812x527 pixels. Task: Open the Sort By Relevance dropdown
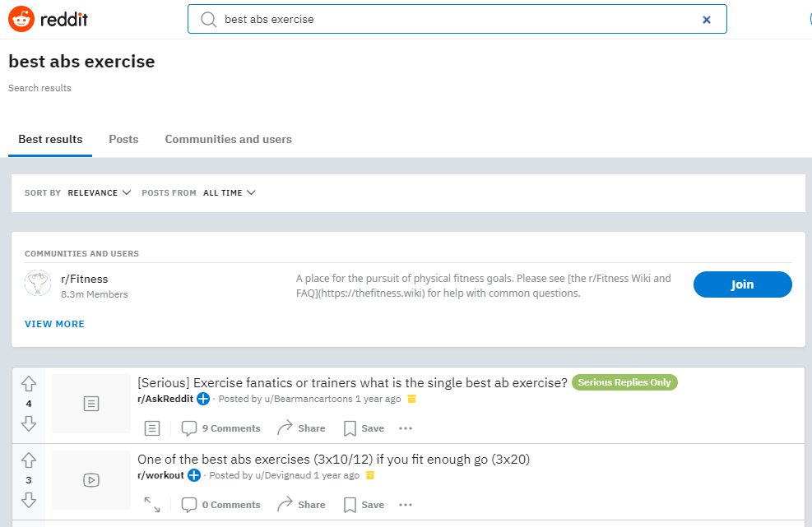pos(99,192)
